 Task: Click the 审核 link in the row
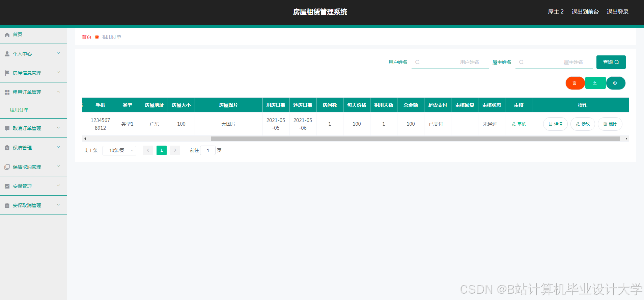[519, 124]
